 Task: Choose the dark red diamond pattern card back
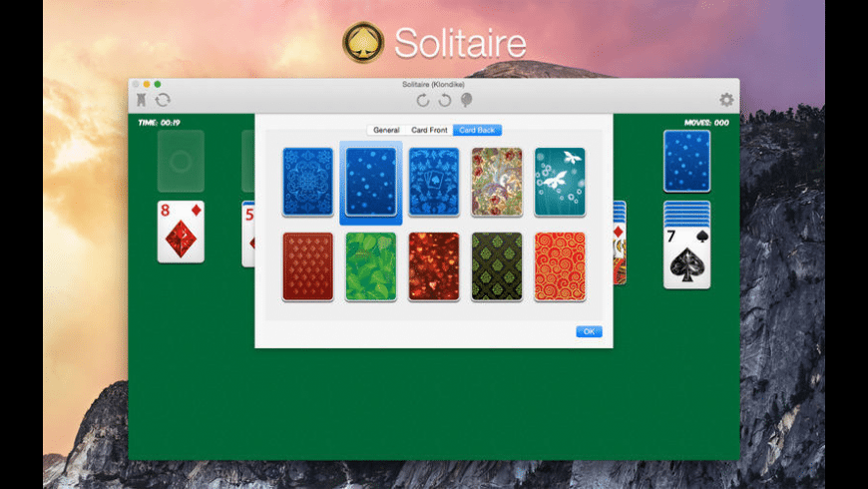coord(307,266)
